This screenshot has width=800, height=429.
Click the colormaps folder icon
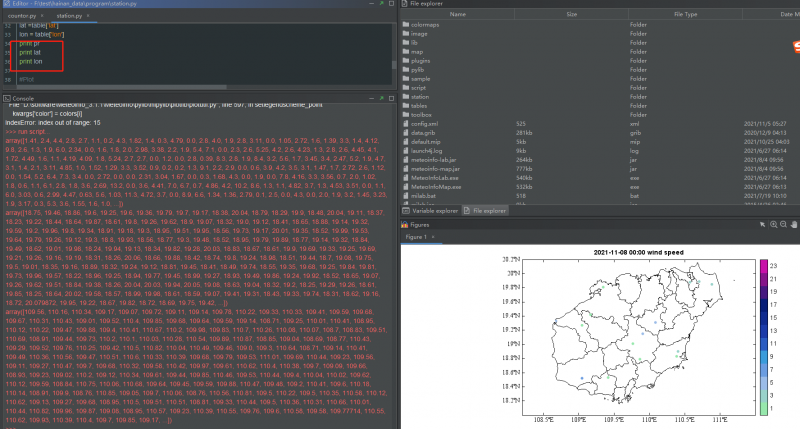click(x=407, y=24)
